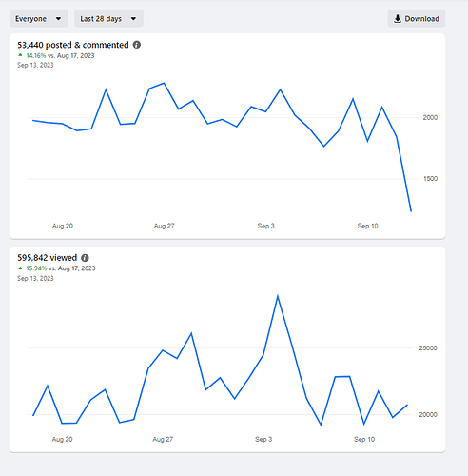Expand the Last 28 days dropdown
Screen dimensions: 468x476
tap(108, 19)
